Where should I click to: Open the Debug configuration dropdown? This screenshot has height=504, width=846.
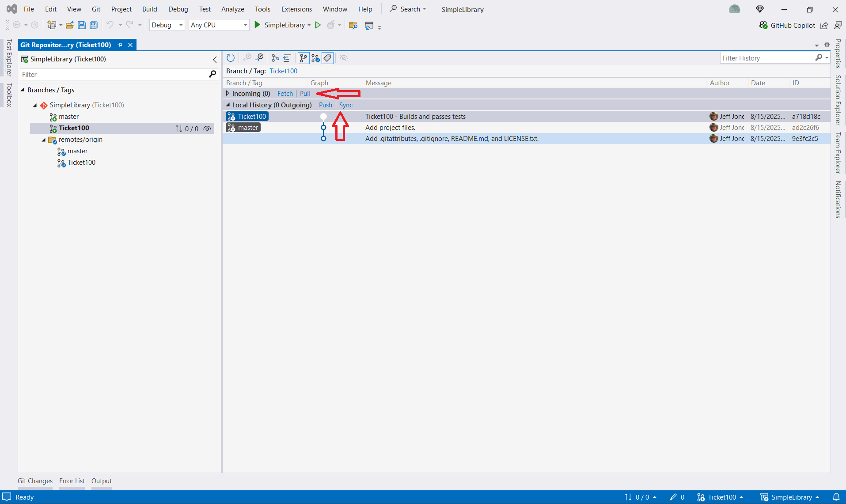(167, 25)
